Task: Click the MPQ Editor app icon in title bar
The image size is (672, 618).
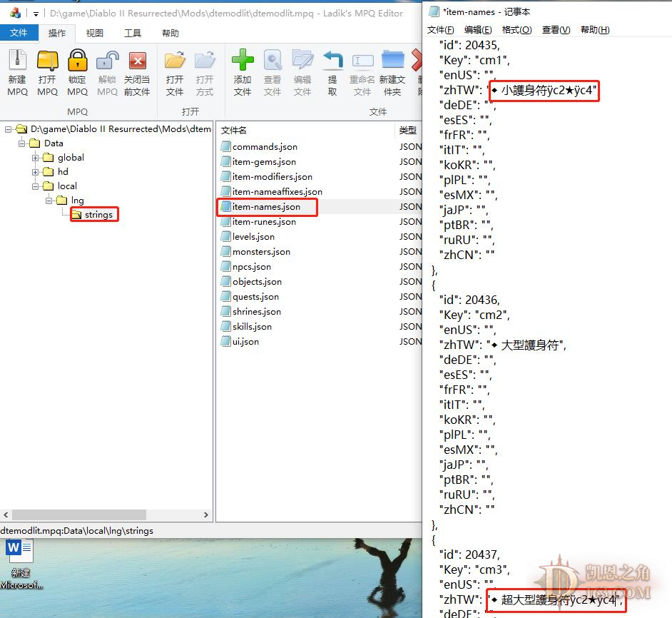Action: pos(15,14)
